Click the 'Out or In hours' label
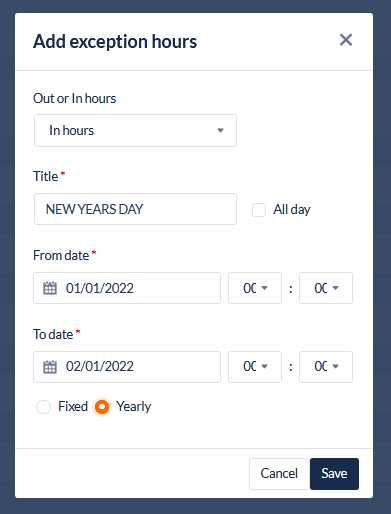This screenshot has width=391, height=514. (x=74, y=98)
